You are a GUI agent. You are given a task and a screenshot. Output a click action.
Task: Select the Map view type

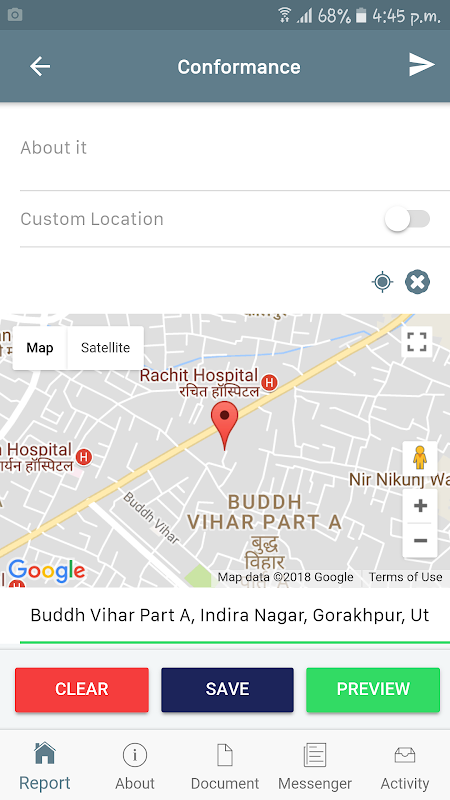click(x=40, y=348)
